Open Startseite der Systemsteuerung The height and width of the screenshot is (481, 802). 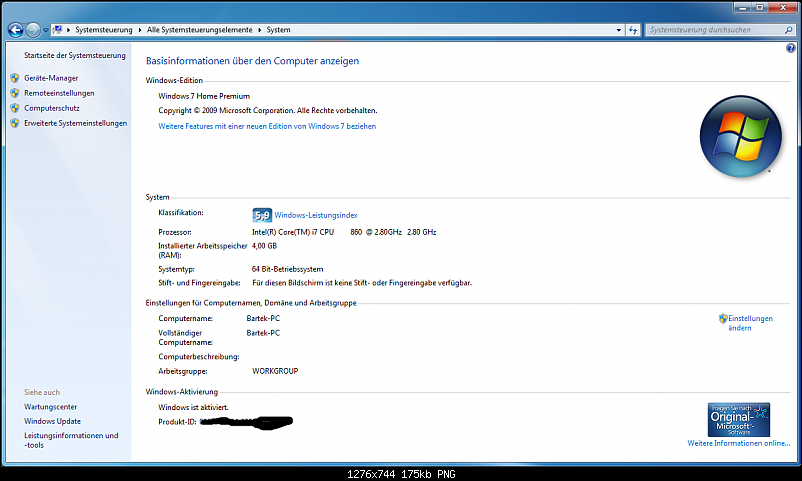[x=75, y=55]
